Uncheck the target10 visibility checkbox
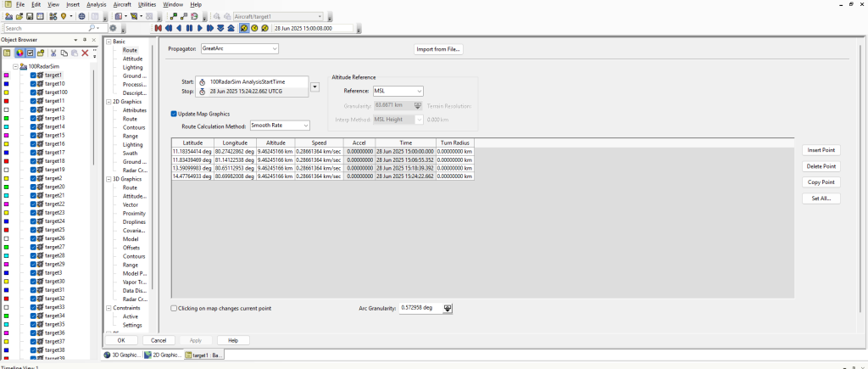The height and width of the screenshot is (369, 868). click(33, 84)
